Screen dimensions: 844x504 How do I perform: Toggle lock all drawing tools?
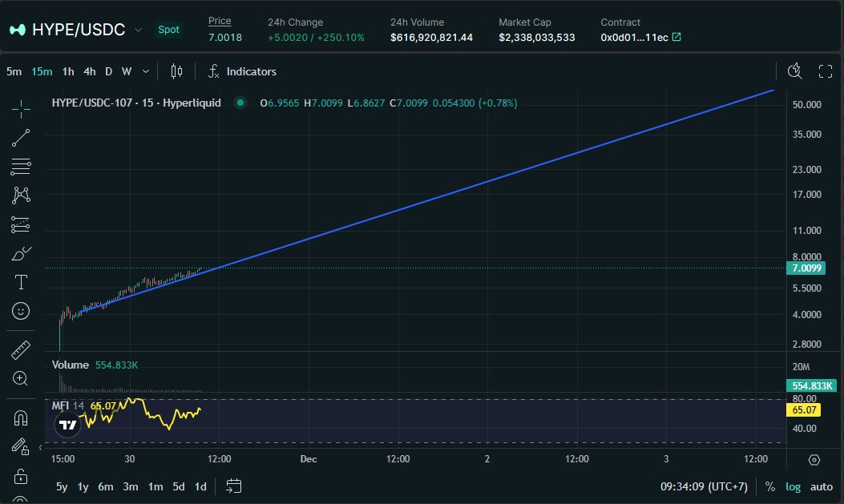coord(21,476)
